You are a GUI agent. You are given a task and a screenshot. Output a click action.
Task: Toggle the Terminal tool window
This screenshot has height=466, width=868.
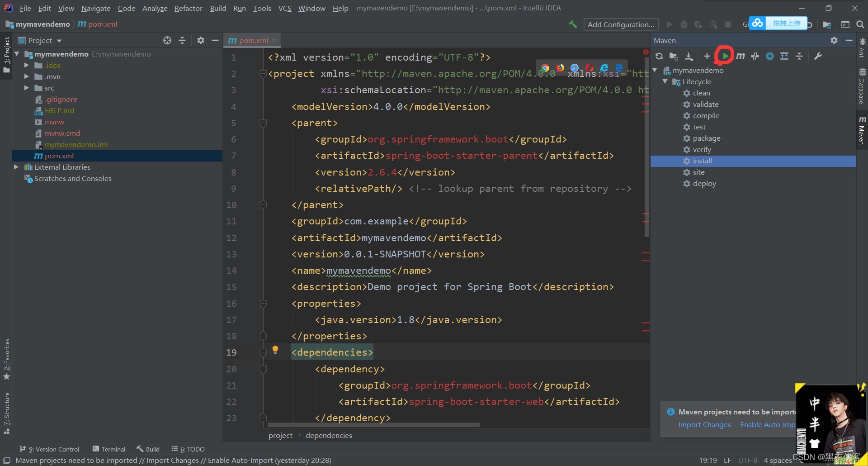(x=109, y=449)
